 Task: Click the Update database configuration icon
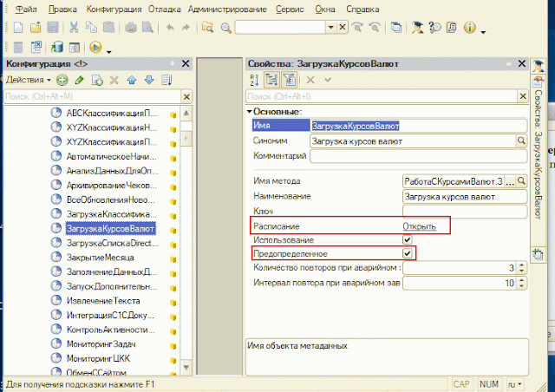(57, 47)
